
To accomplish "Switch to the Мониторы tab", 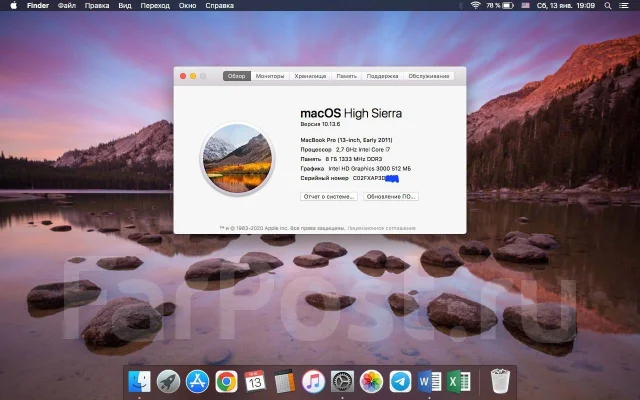I will (270, 76).
